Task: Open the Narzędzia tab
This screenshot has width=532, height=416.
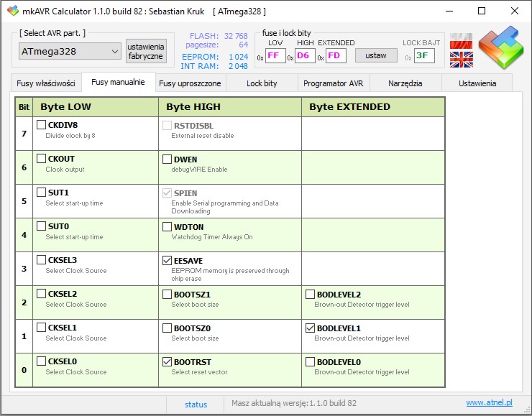Action: coord(405,83)
